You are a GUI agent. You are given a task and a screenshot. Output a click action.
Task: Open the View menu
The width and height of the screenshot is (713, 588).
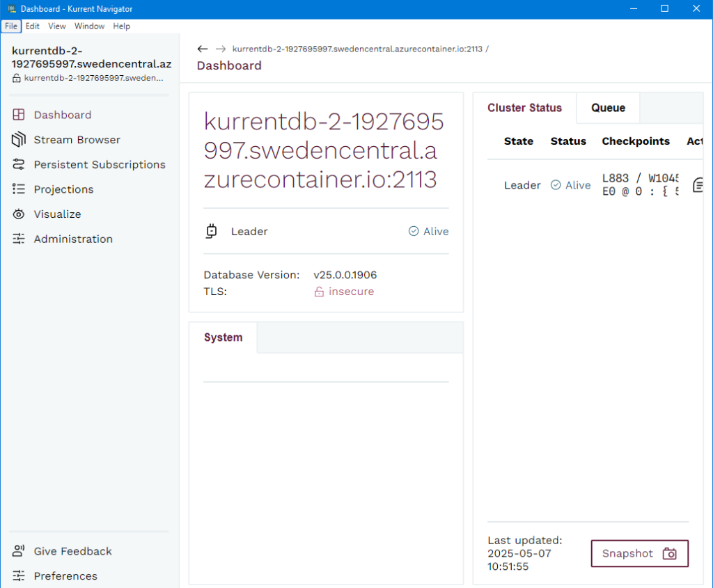[57, 26]
